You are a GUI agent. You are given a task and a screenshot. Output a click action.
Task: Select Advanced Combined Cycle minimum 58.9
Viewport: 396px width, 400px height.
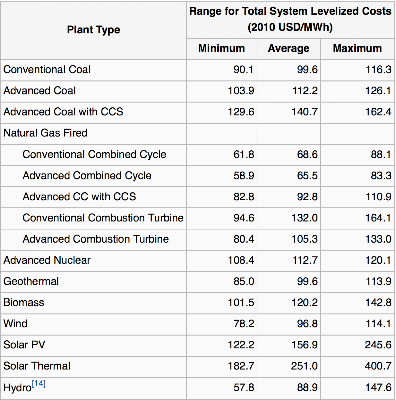[x=244, y=175]
